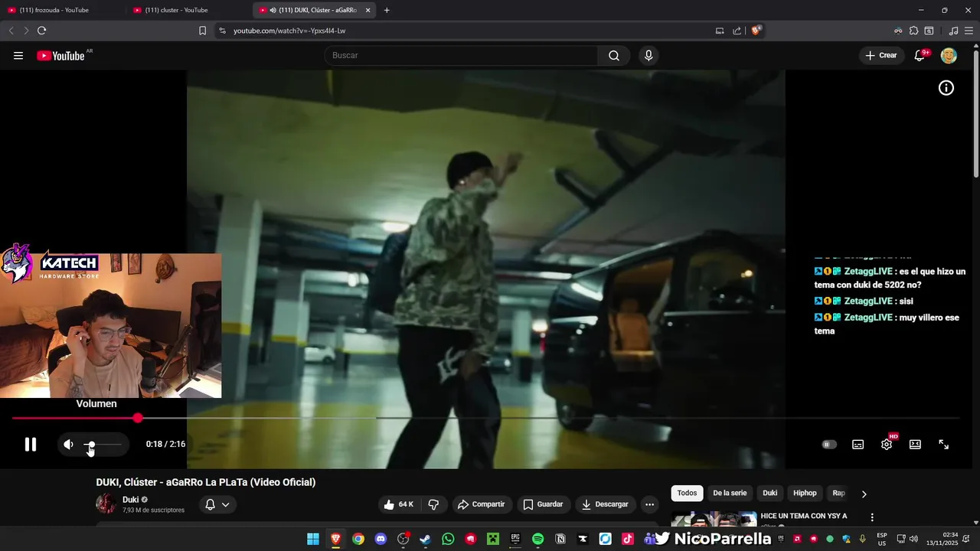Share this page from address bar
The width and height of the screenshot is (980, 551).
coord(737,31)
